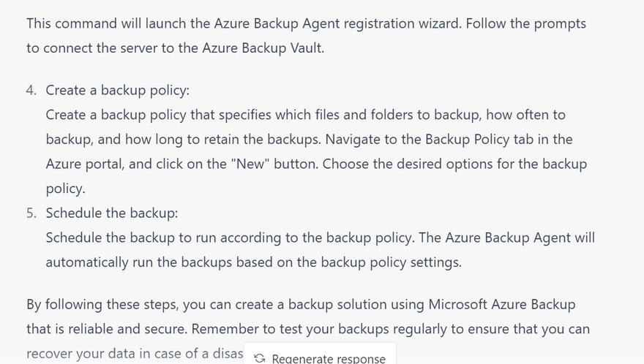The height and width of the screenshot is (364, 644).
Task: Click the "Create a backup policy:" step heading
Action: tap(117, 91)
